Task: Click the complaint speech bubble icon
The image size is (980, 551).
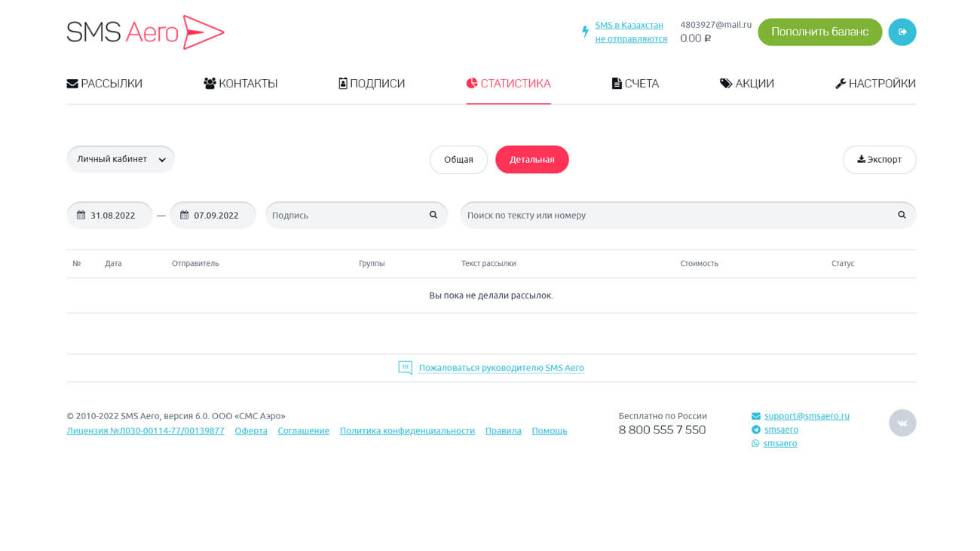Action: [405, 368]
